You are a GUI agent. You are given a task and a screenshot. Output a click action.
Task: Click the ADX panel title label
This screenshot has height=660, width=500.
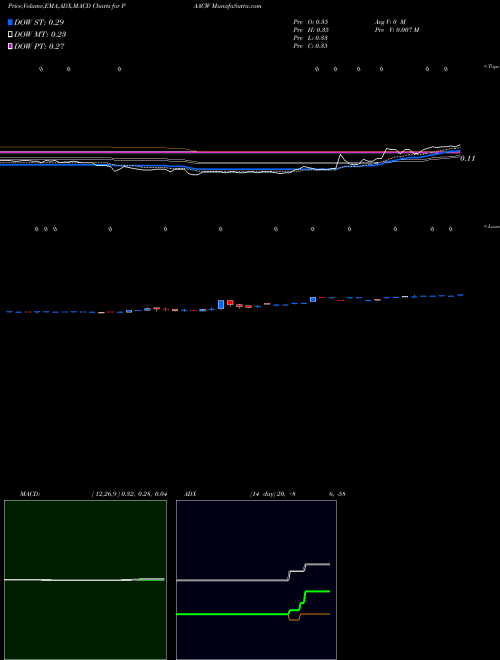tap(188, 494)
